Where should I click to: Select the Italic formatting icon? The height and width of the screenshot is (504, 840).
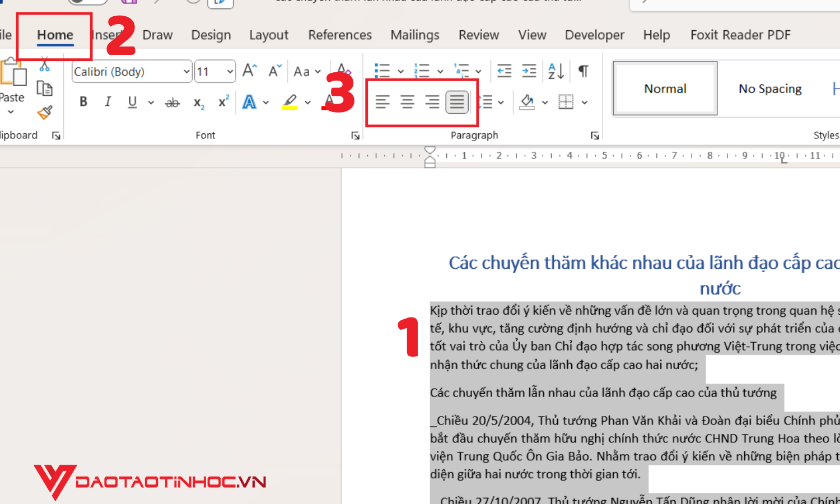click(x=108, y=101)
